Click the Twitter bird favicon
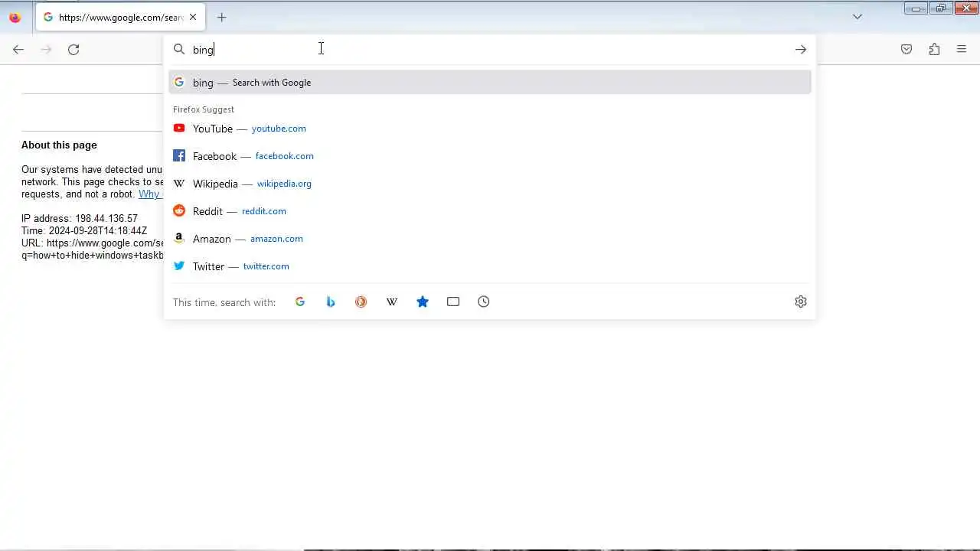This screenshot has height=551, width=980. tap(179, 266)
